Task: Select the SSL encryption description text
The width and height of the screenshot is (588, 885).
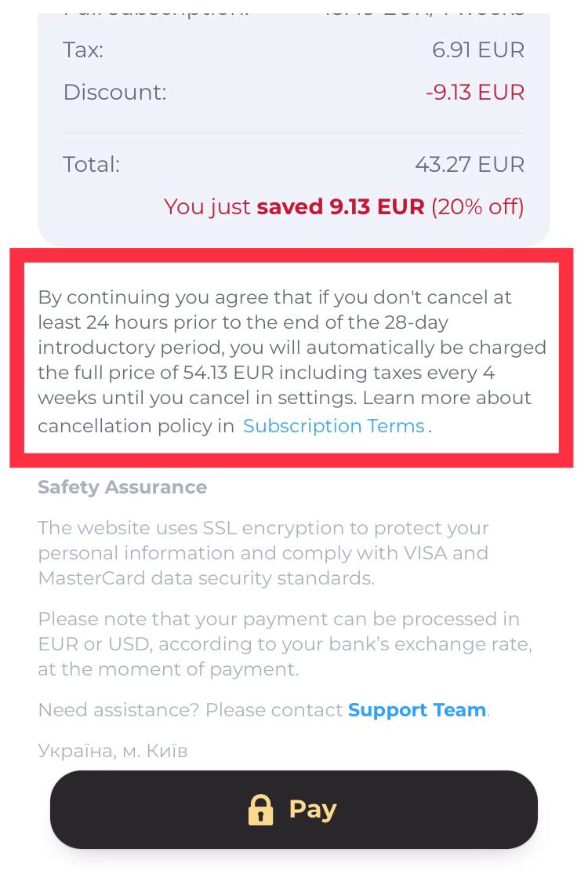Action: click(263, 552)
